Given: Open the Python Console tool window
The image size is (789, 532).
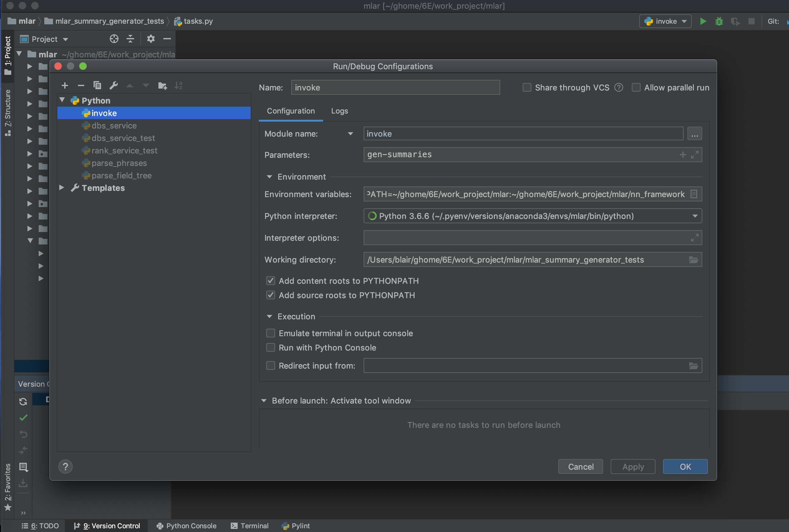Looking at the screenshot, I should pos(186,525).
